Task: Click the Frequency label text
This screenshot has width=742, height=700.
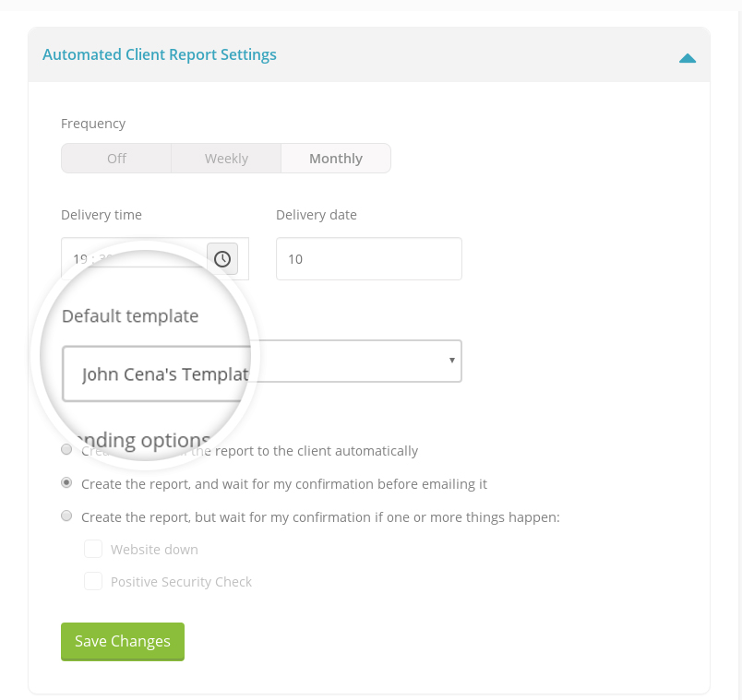Action: tap(93, 124)
